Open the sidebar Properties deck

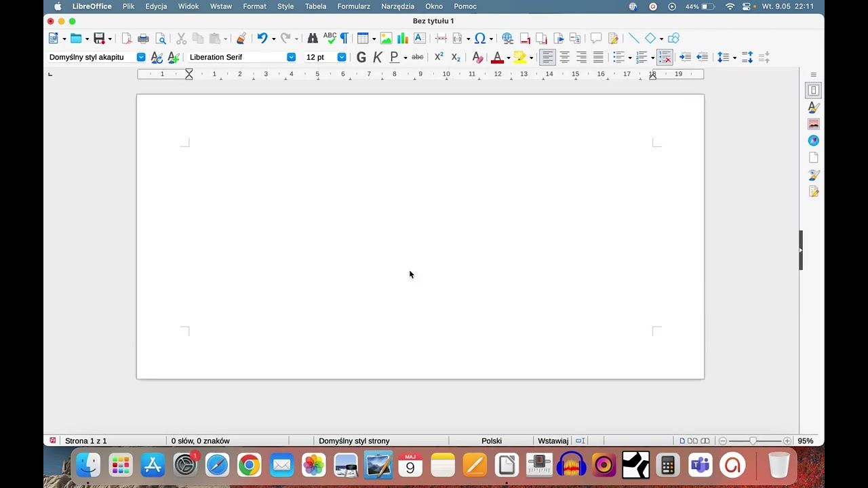pyautogui.click(x=813, y=90)
